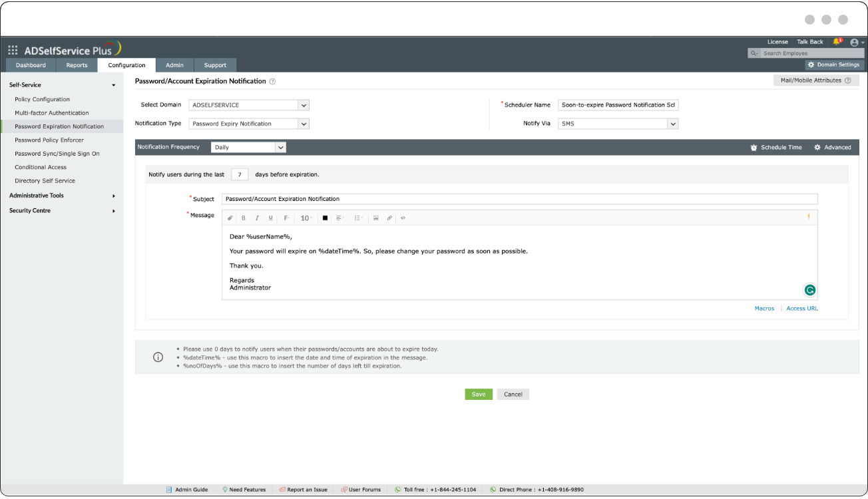Open the bullet list dropdown
Screen dimensions: 868x499
(358, 218)
